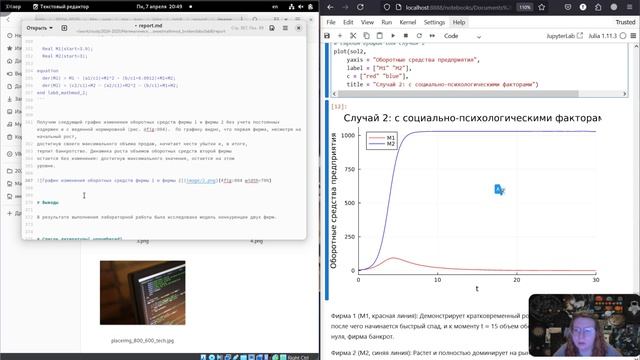Save the Jupyter notebook
The height and width of the screenshot is (360, 640).
(x=327, y=36)
